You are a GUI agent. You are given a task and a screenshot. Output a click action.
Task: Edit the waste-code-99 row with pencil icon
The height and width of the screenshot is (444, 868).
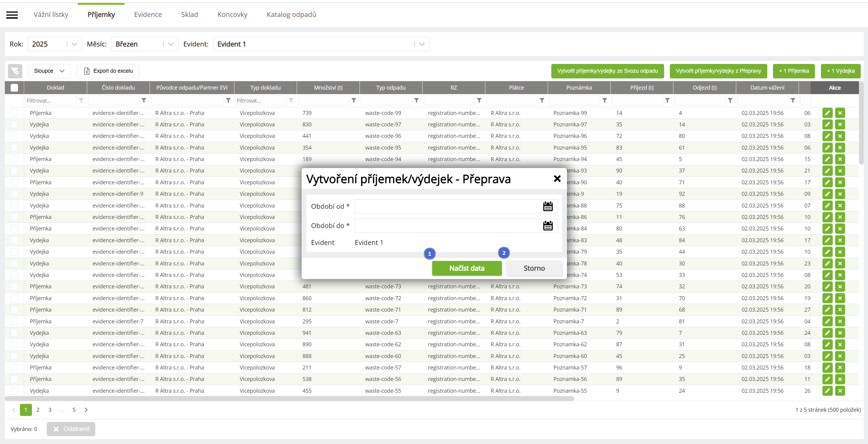coord(827,113)
